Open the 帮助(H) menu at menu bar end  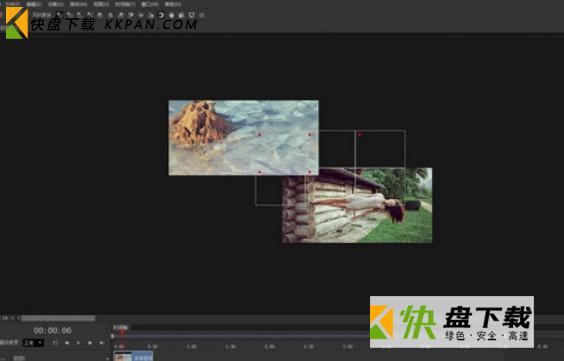(173, 4)
